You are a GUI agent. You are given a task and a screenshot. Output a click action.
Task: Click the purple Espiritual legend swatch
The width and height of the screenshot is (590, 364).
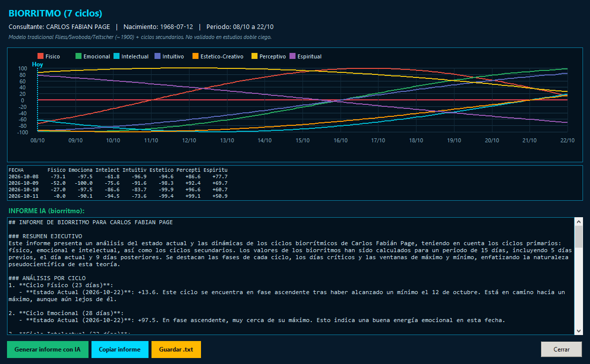(292, 56)
